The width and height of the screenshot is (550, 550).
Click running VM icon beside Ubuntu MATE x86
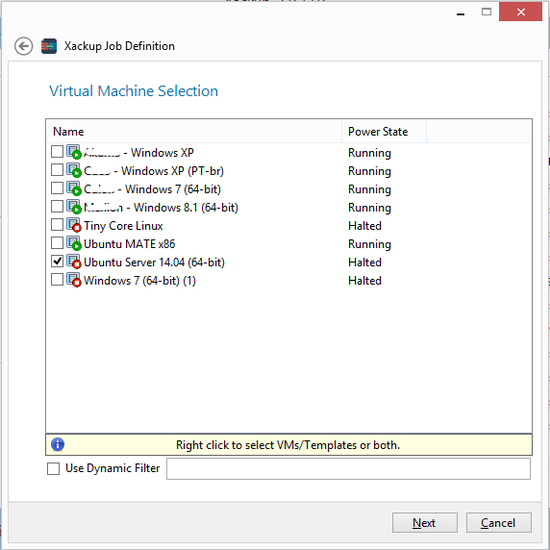point(74,243)
